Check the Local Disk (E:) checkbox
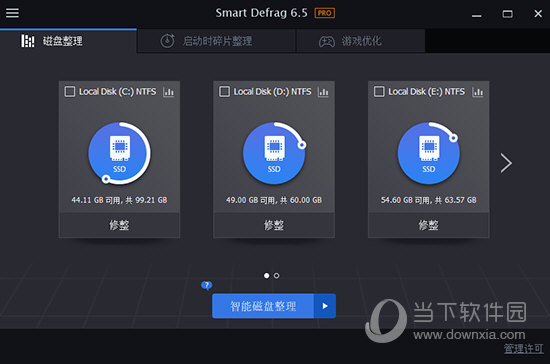 click(379, 92)
